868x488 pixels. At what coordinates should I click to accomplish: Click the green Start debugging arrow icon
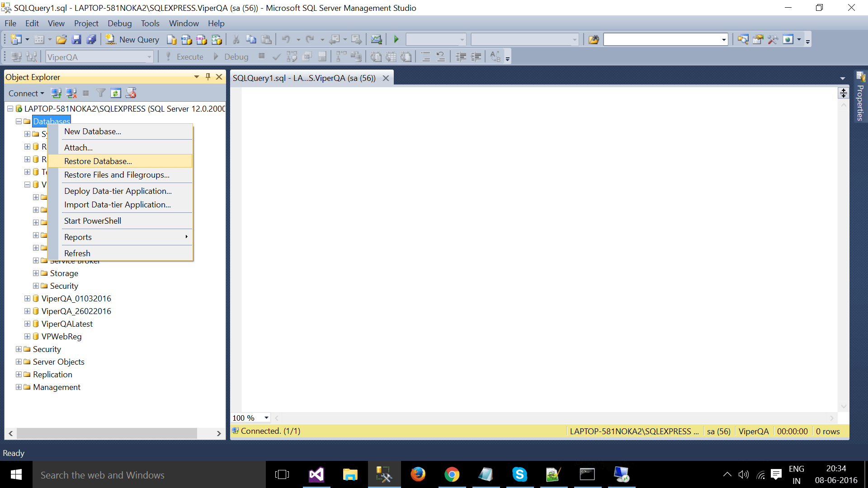[396, 40]
